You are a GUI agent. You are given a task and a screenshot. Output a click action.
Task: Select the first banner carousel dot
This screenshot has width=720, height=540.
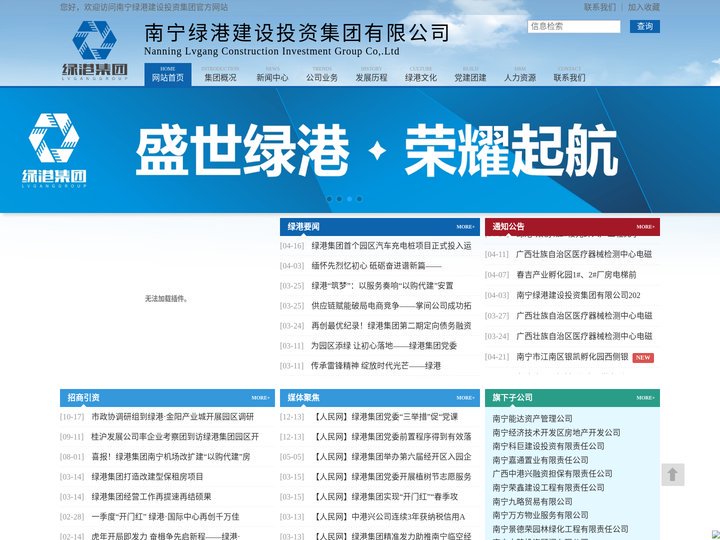(x=329, y=199)
